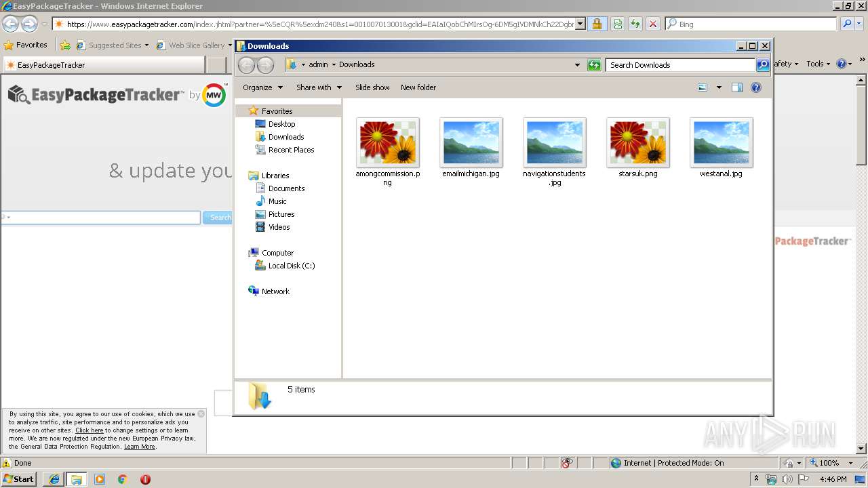Go back in Internet Explorer
Image resolution: width=868 pixels, height=488 pixels.
click(10, 24)
